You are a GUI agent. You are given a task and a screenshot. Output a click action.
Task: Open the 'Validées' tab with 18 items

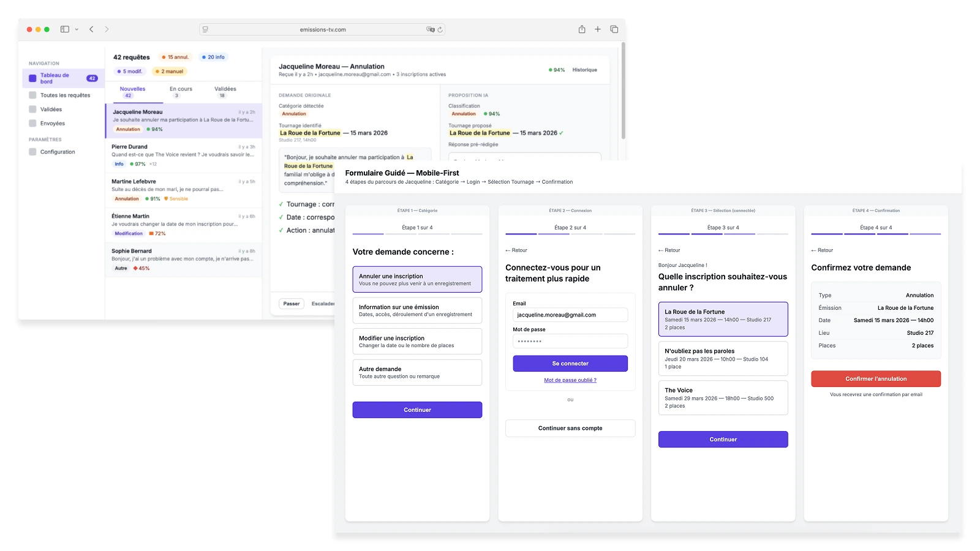point(225,92)
